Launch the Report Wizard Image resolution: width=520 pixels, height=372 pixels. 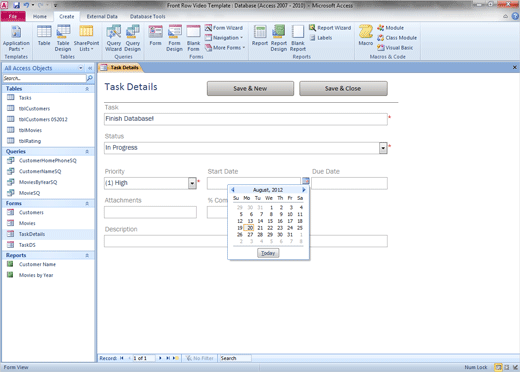click(330, 28)
